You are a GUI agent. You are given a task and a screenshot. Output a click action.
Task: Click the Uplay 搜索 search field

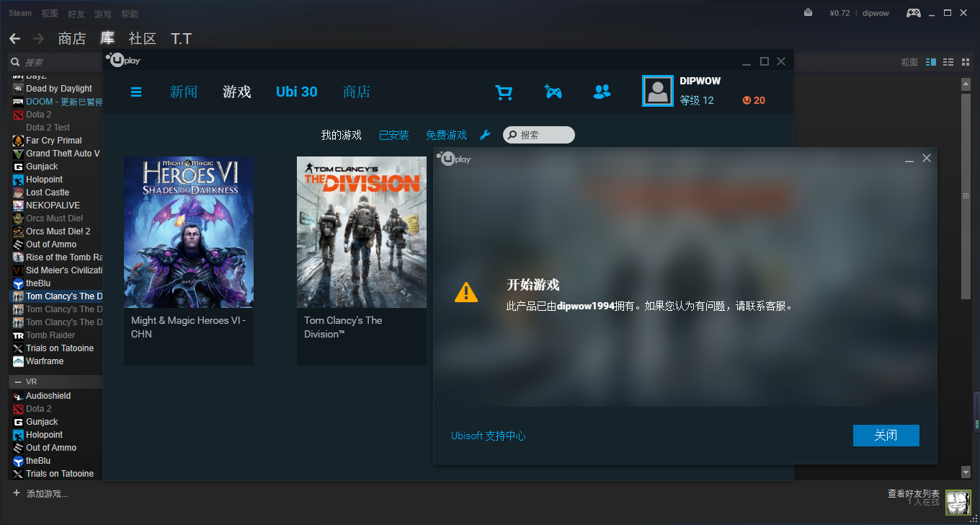[539, 135]
